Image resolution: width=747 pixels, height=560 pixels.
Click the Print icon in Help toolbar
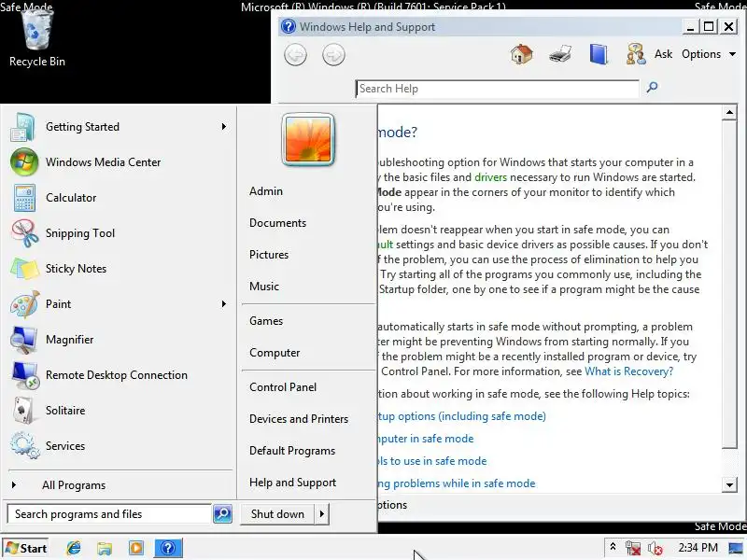[560, 54]
